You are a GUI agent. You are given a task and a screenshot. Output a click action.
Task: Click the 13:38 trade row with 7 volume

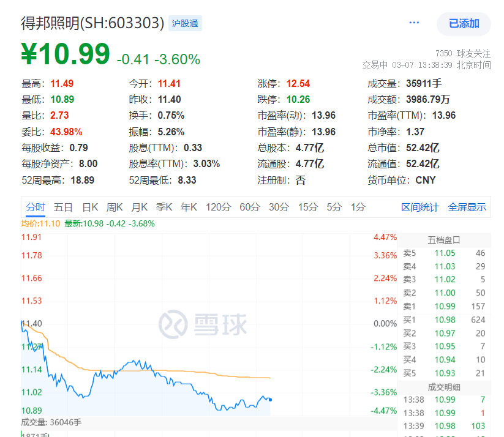tap(444, 400)
